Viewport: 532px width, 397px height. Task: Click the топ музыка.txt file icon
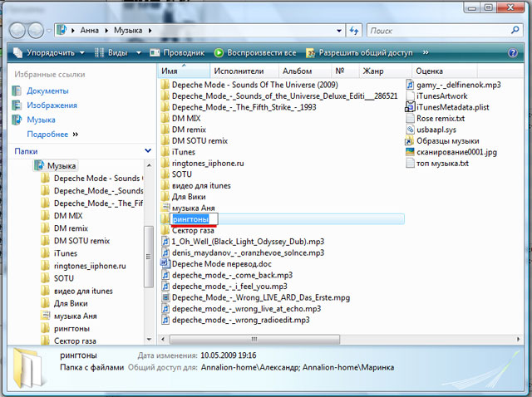pos(410,163)
